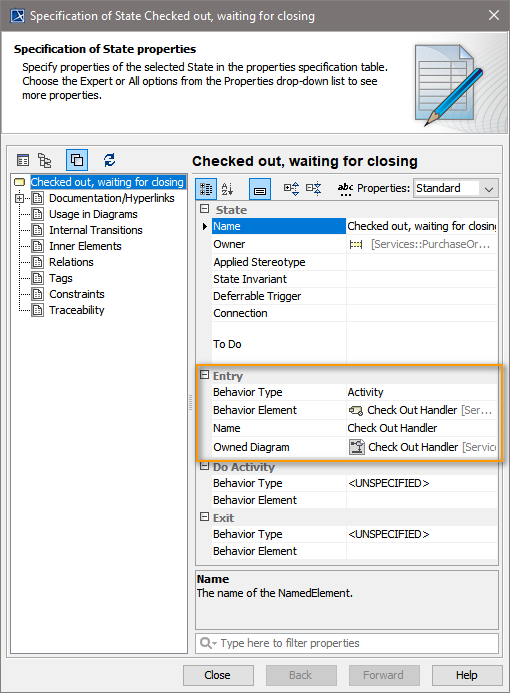Click the refresh arrows icon
Screen dimensions: 510x693
110,160
